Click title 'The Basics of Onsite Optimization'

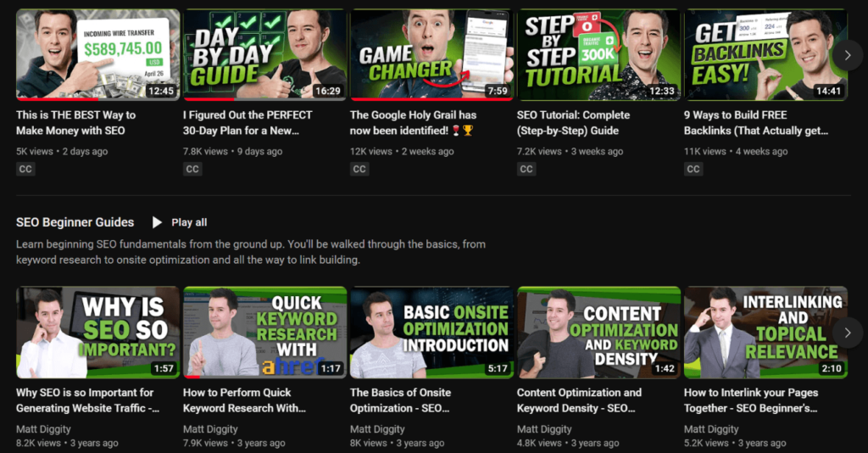(400, 400)
